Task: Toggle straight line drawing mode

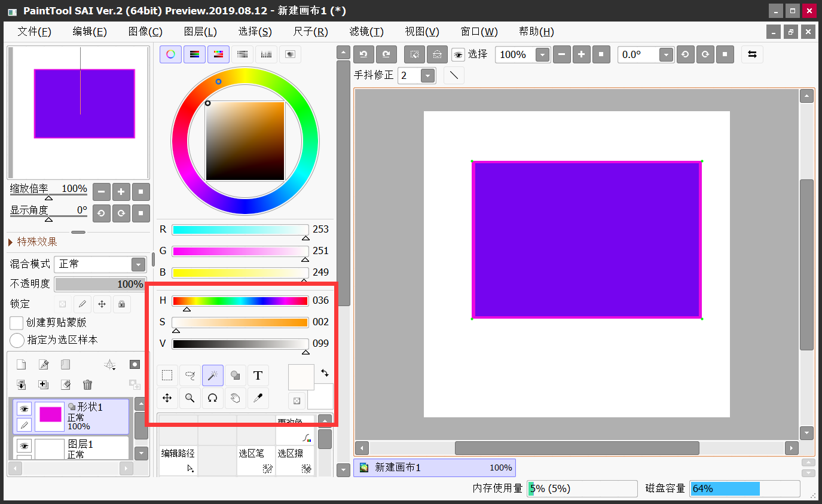Action: pyautogui.click(x=454, y=75)
